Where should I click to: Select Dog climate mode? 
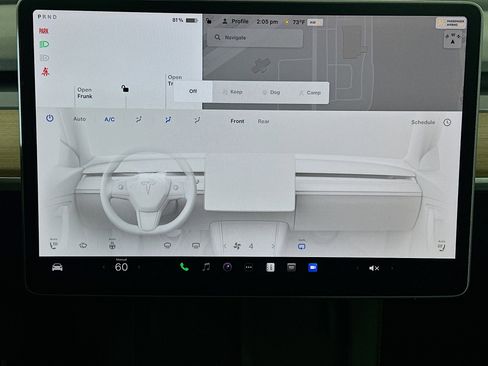tap(271, 92)
